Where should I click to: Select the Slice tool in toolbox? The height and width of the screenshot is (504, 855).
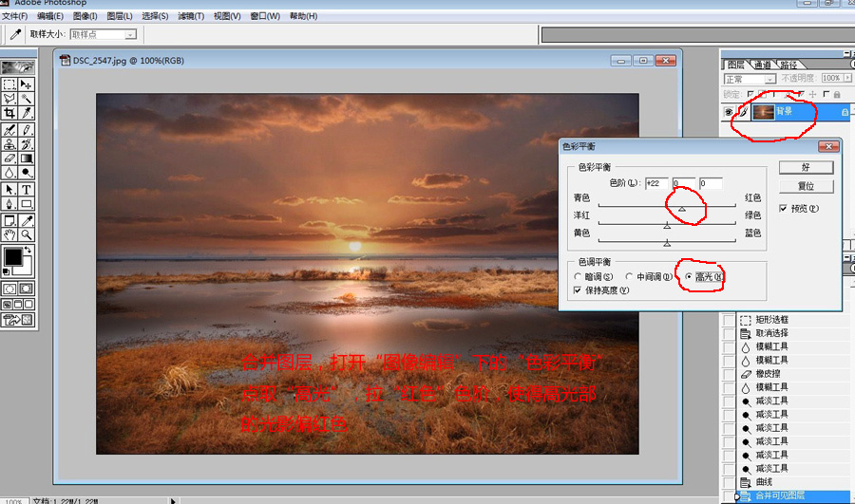[x=27, y=113]
